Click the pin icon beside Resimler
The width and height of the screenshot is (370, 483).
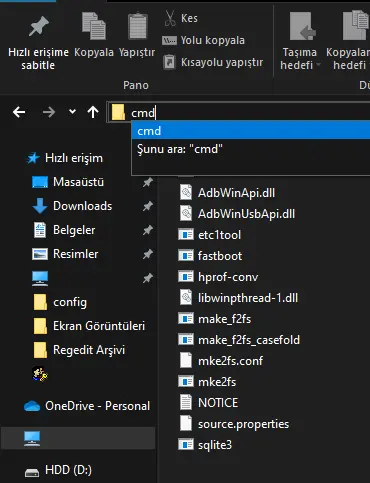coord(148,254)
